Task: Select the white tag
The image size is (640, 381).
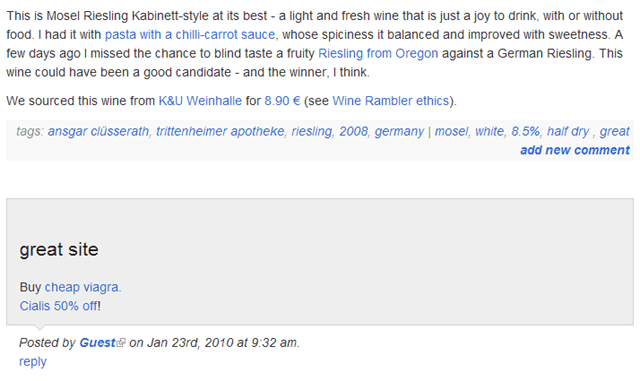Action: click(489, 131)
